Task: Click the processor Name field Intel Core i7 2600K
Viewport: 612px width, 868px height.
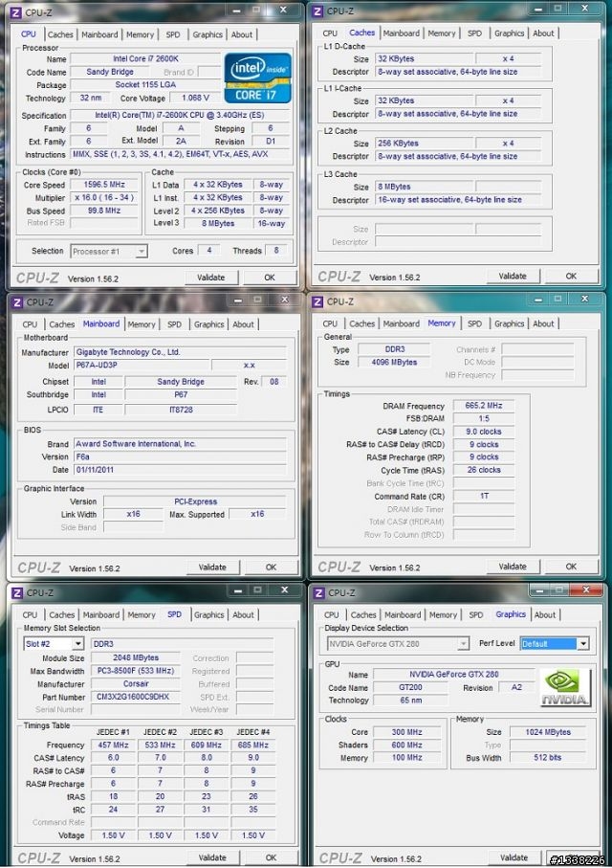Action: pos(145,58)
